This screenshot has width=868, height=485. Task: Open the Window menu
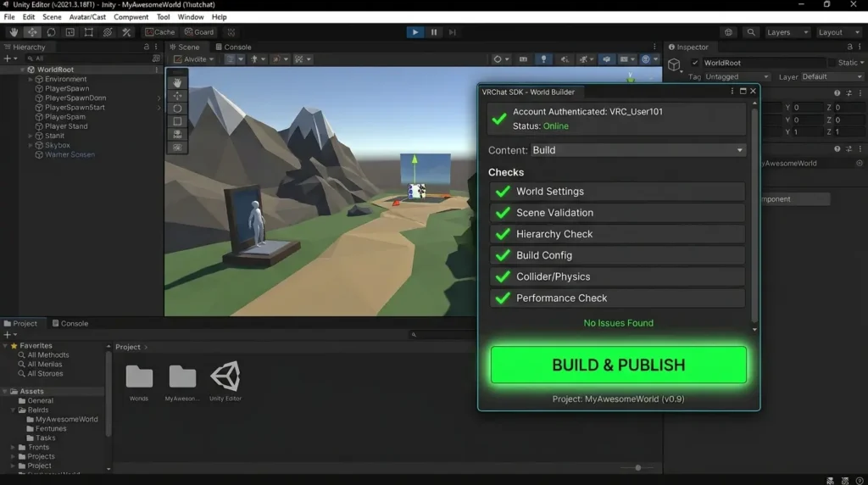point(191,17)
